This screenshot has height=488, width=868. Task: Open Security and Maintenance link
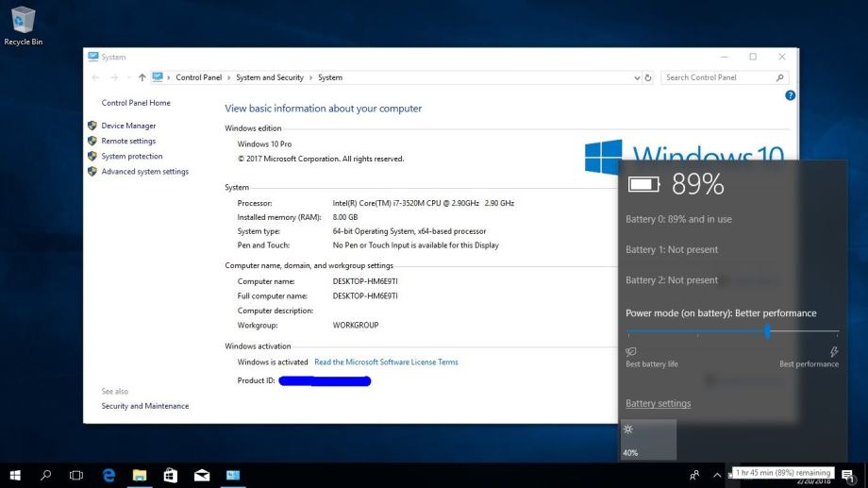pyautogui.click(x=145, y=406)
